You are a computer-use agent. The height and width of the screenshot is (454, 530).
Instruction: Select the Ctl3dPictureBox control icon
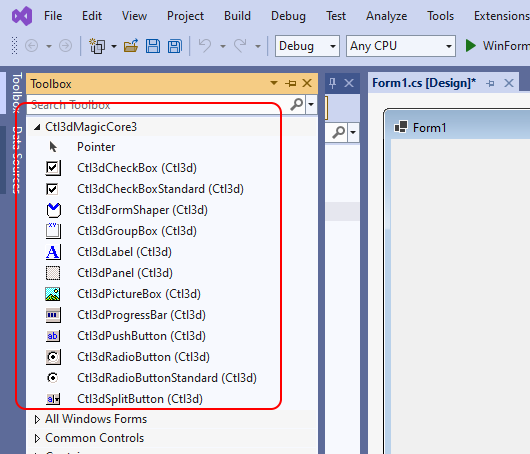(53, 294)
